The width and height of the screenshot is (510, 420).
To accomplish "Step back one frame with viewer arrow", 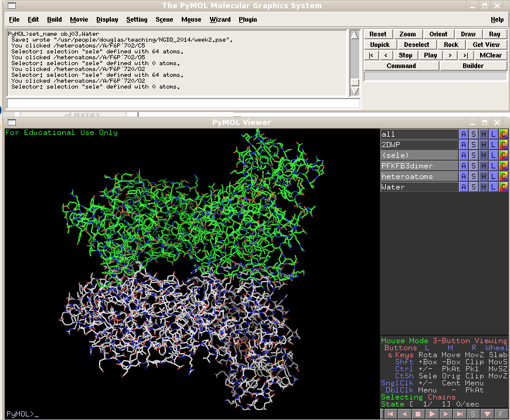I will [x=404, y=414].
